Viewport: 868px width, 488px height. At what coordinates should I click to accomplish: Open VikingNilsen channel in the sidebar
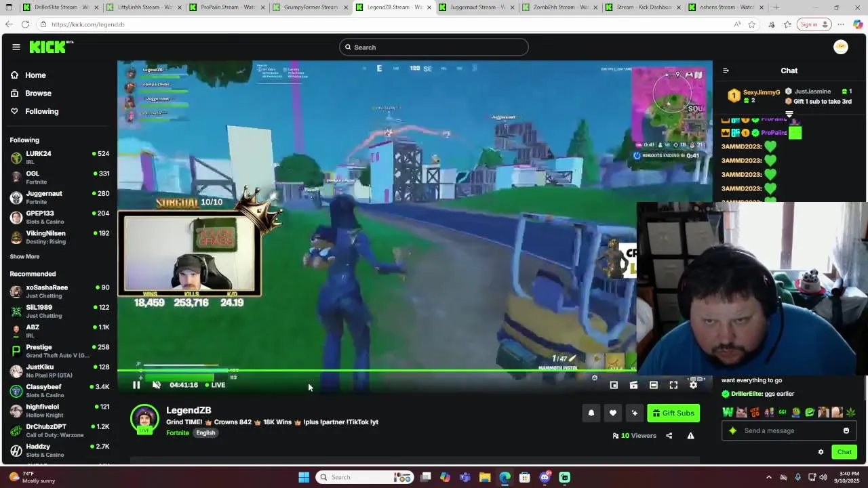click(x=60, y=237)
